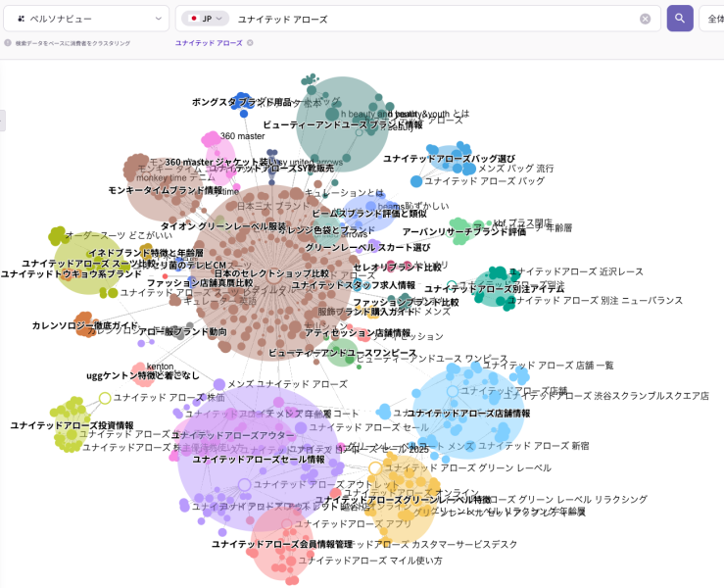724x588 pixels.
Task: Click the purple search magnifier button
Action: [x=680, y=19]
